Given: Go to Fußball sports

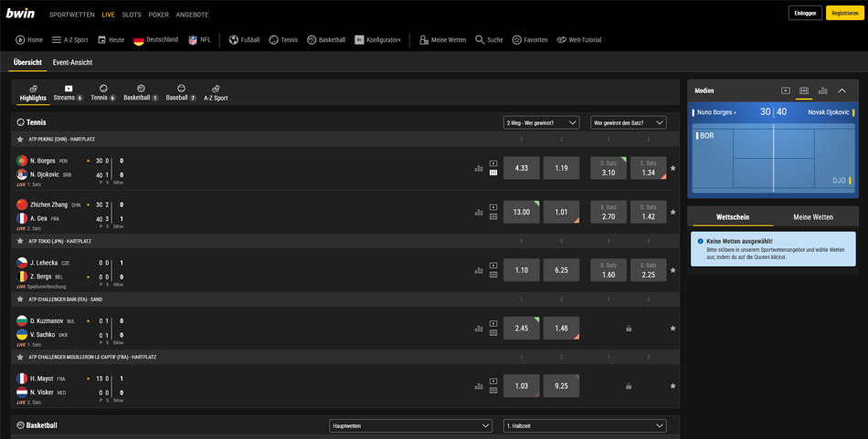Looking at the screenshot, I should pyautogui.click(x=244, y=40).
